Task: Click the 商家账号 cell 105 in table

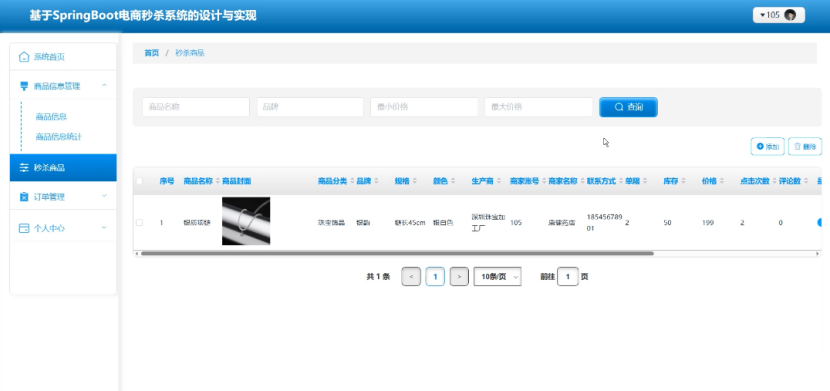Action: (516, 223)
